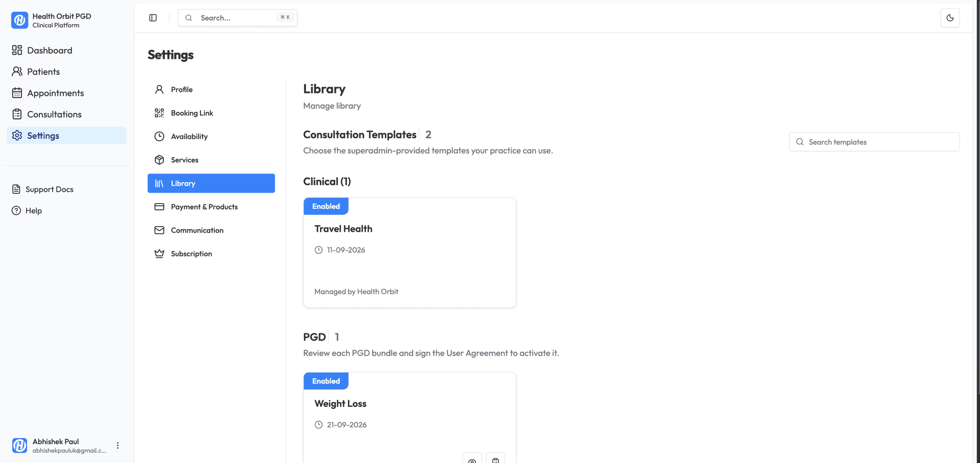The image size is (980, 463).
Task: Click the Enabled badge on Weight Loss
Action: [326, 381]
